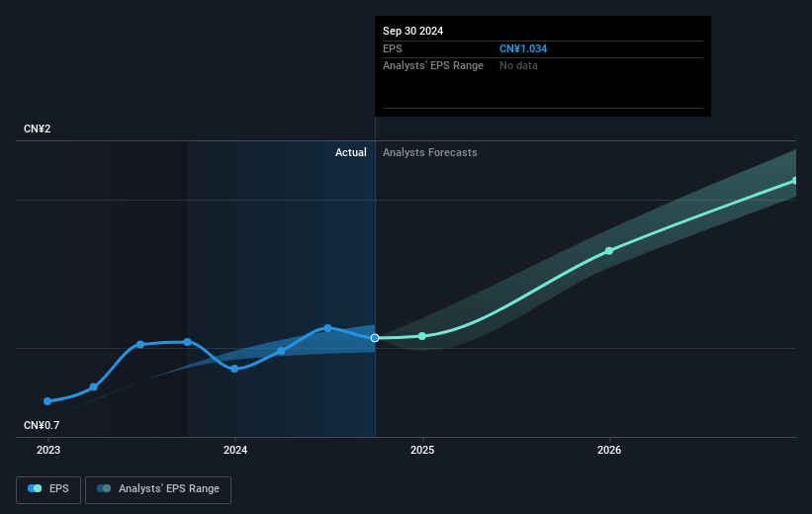The height and width of the screenshot is (514, 812).
Task: Click the mid-2024 EPS peak point
Action: (327, 328)
